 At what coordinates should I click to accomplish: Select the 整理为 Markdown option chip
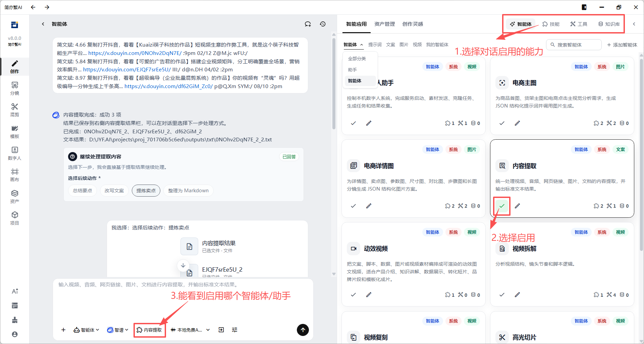188,191
